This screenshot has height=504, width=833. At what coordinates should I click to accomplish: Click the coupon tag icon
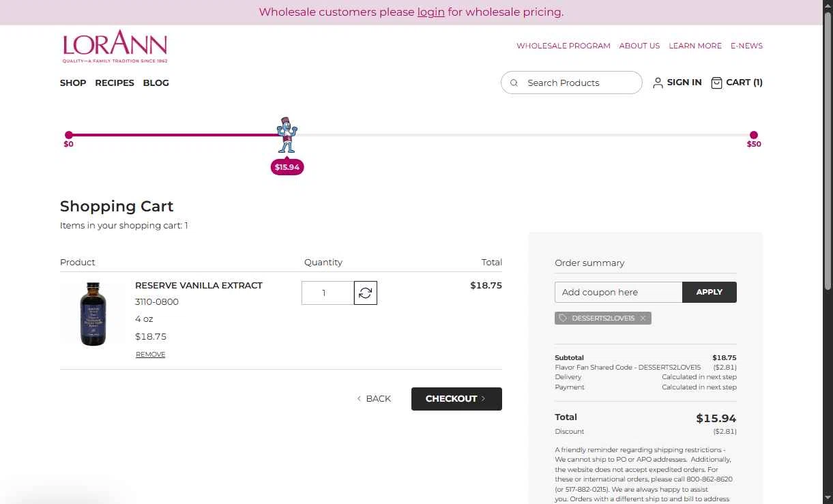563,318
